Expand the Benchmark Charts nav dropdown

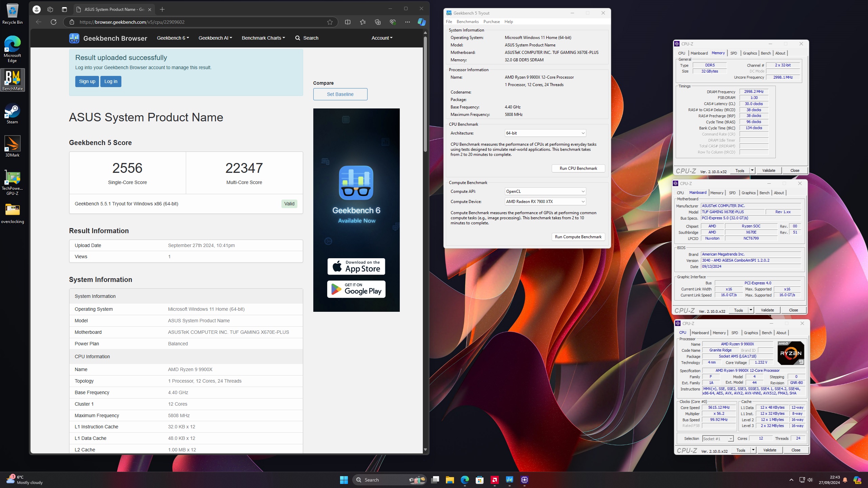coord(263,38)
